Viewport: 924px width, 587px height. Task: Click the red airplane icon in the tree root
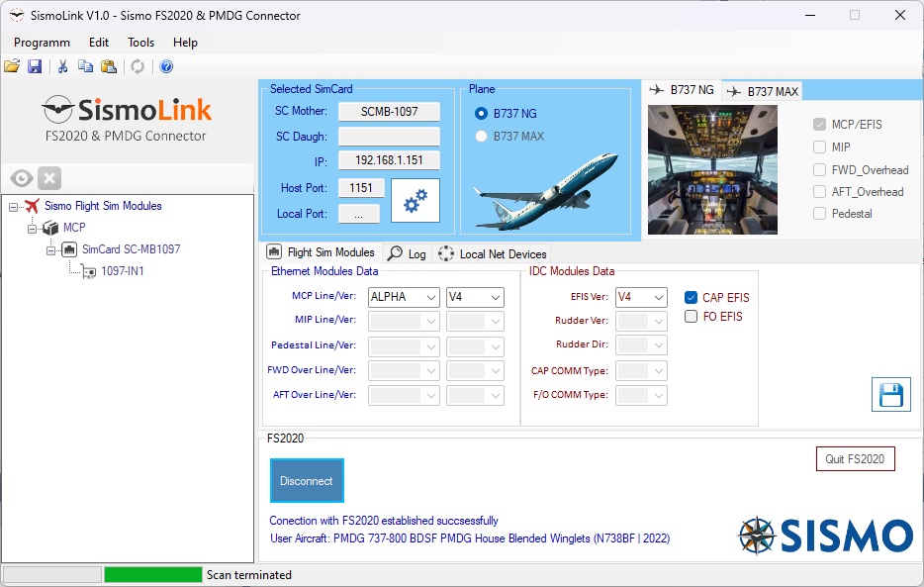(x=32, y=206)
